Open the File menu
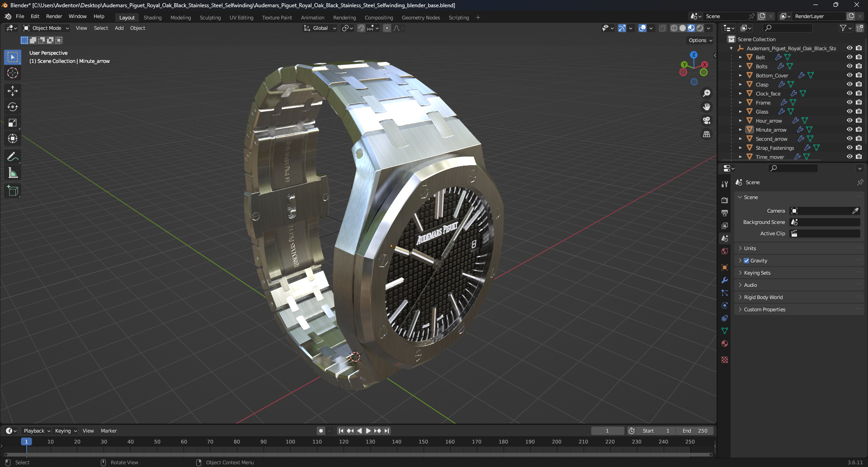Viewport: 868px width, 467px height. pos(20,16)
